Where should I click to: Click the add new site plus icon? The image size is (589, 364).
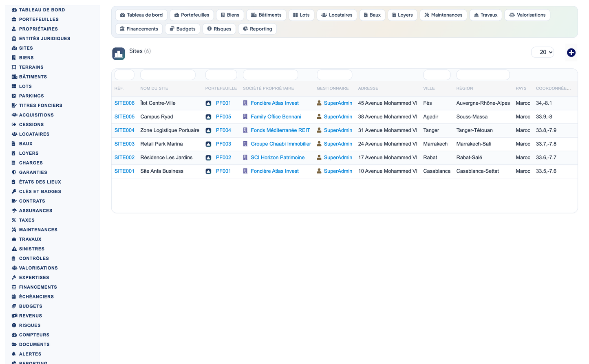tap(571, 53)
